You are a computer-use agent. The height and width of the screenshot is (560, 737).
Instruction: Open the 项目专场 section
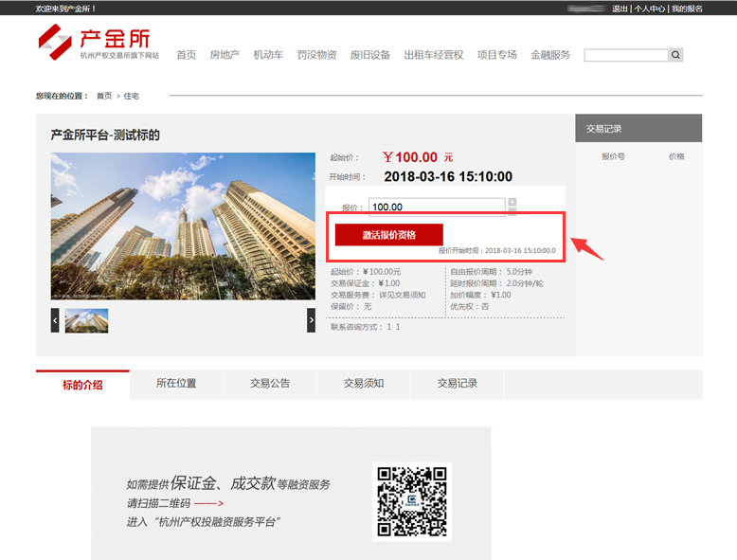(x=496, y=55)
